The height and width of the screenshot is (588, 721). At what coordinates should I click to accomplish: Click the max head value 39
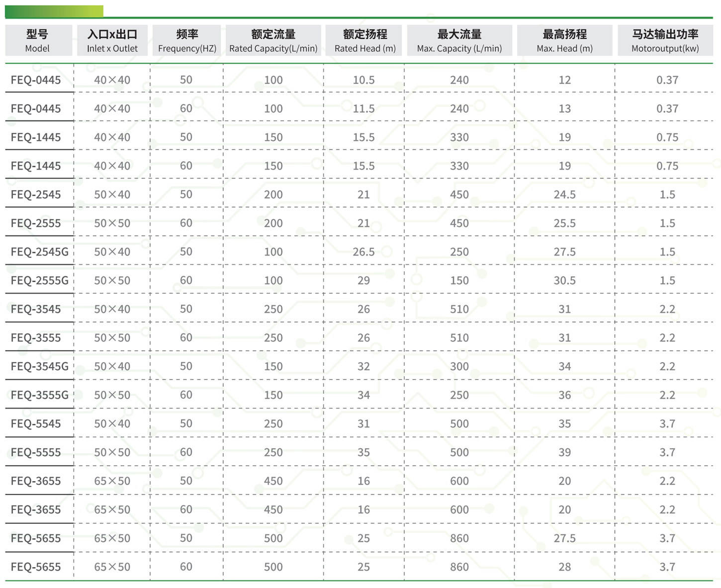(x=565, y=452)
